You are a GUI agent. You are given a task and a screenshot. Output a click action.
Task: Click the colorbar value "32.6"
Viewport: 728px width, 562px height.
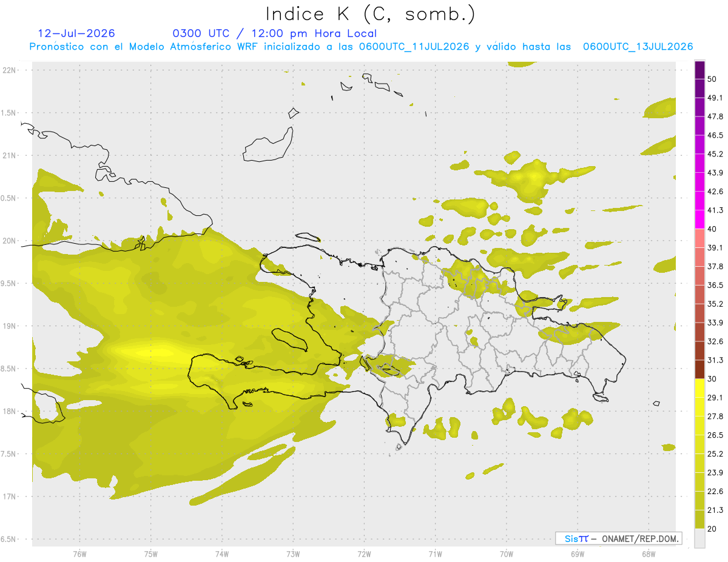tap(715, 341)
